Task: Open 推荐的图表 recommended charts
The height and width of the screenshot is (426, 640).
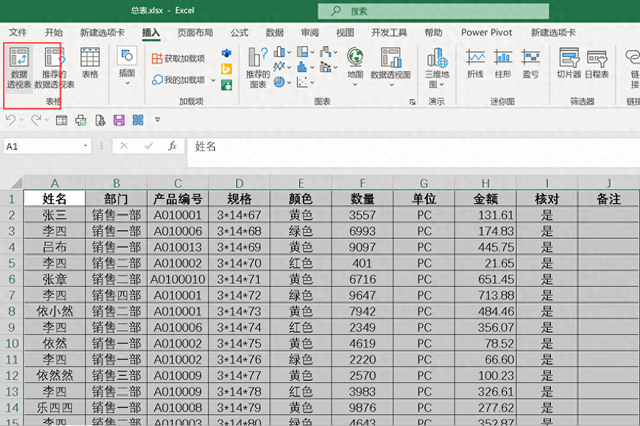Action: (x=258, y=68)
